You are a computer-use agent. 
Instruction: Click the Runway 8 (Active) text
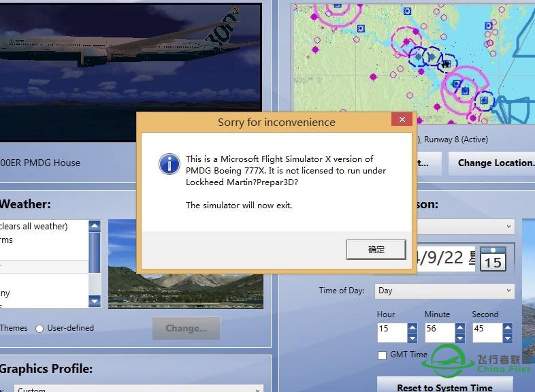pos(456,140)
